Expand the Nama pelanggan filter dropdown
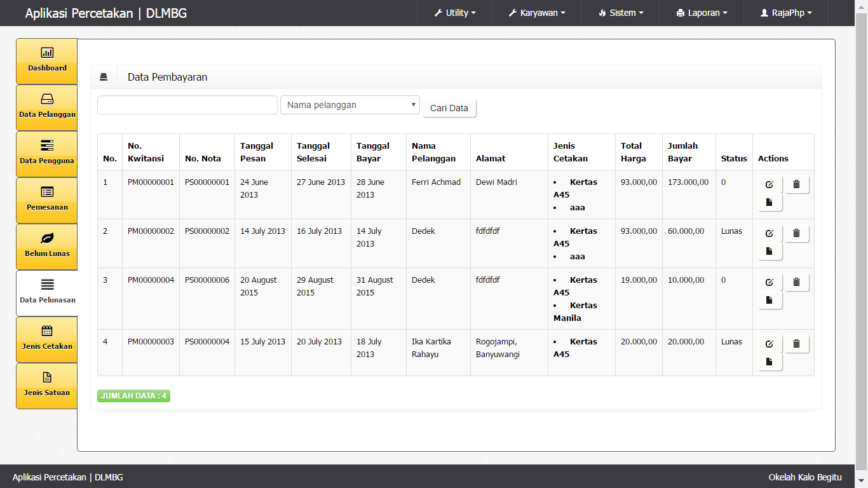This screenshot has height=488, width=868. pyautogui.click(x=350, y=105)
